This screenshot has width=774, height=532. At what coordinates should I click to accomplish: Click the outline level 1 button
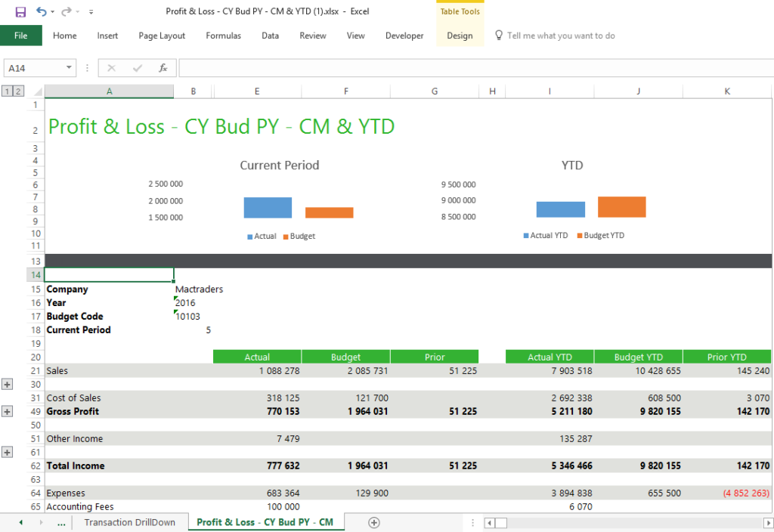(8, 89)
